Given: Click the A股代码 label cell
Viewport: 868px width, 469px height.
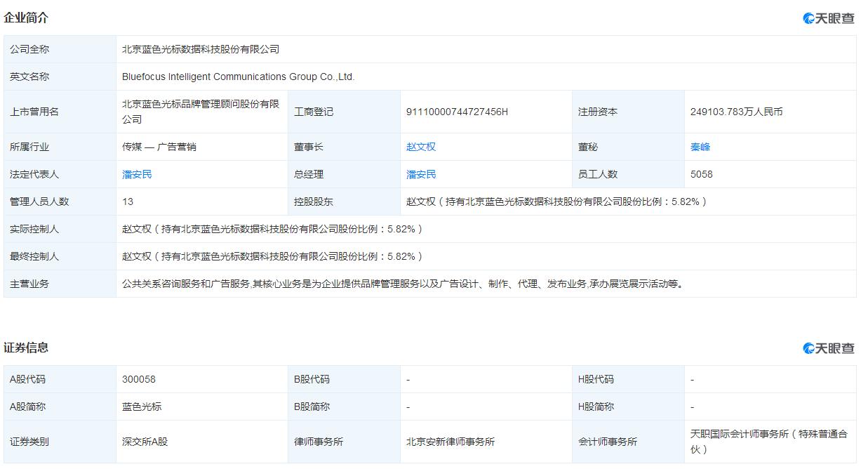Looking at the screenshot, I should 60,379.
